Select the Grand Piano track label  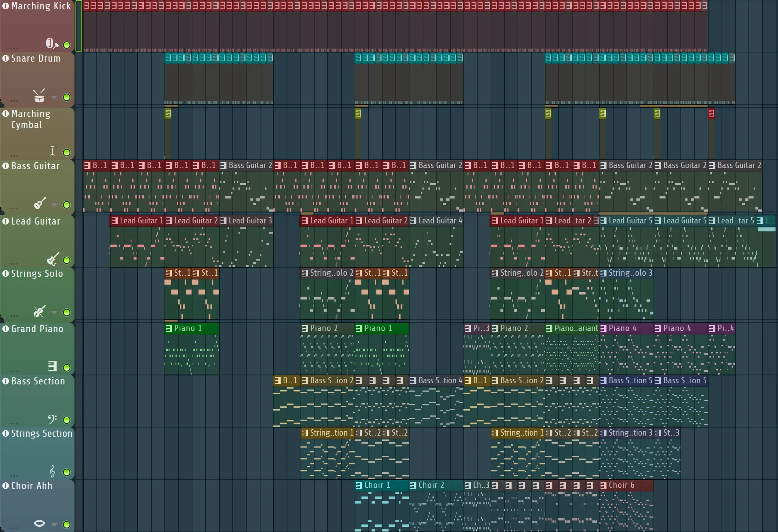tap(37, 329)
